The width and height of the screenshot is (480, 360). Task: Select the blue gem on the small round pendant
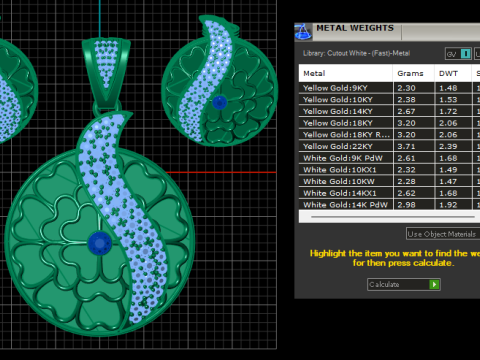pyautogui.click(x=219, y=102)
